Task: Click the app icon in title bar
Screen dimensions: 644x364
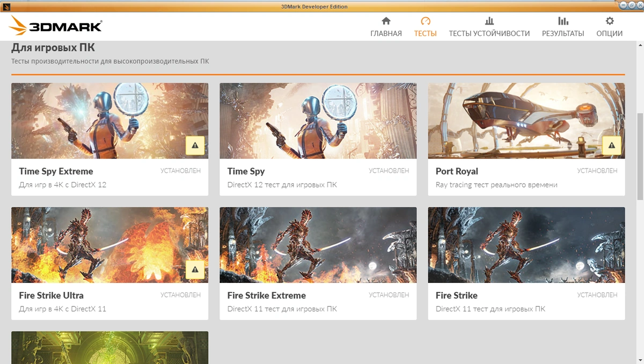Action: point(5,6)
